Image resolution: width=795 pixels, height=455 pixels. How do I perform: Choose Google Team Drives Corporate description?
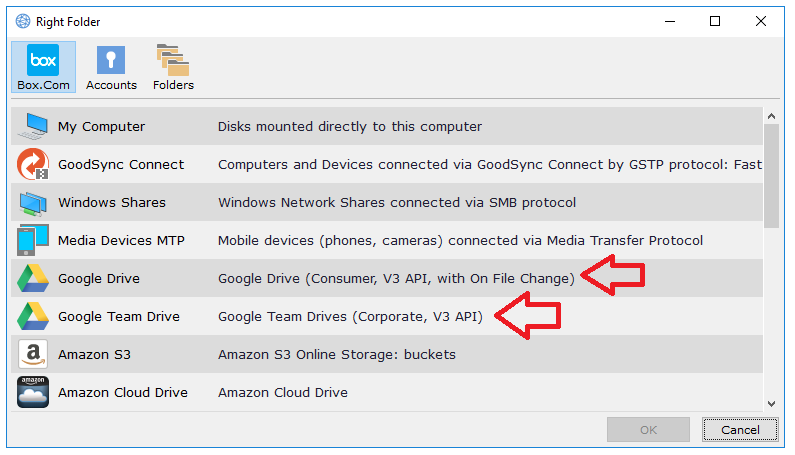350,317
